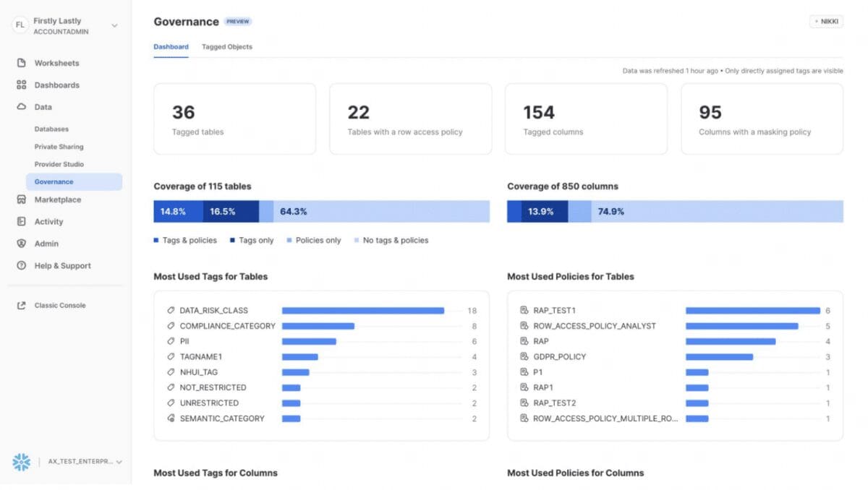
Task: Click the Admin shield icon in the sidebar
Action: tap(20, 244)
